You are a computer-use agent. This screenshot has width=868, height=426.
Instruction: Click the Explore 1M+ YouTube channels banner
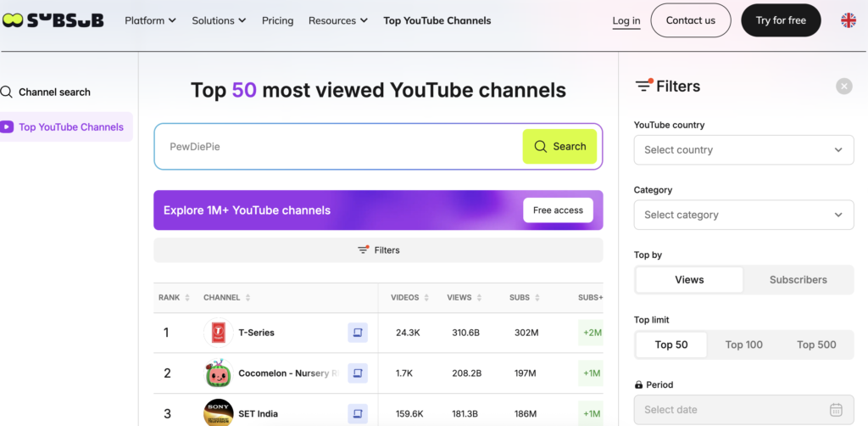pyautogui.click(x=378, y=210)
